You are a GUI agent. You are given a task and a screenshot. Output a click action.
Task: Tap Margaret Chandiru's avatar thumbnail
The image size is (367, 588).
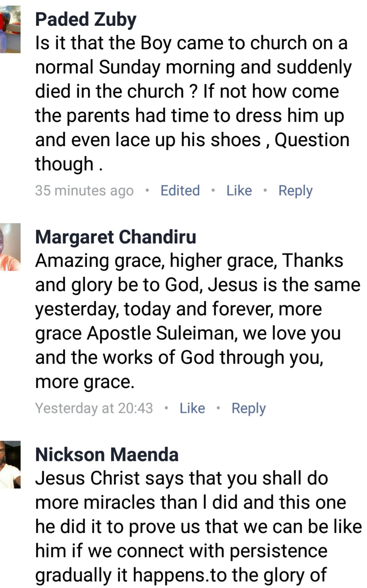(10, 247)
